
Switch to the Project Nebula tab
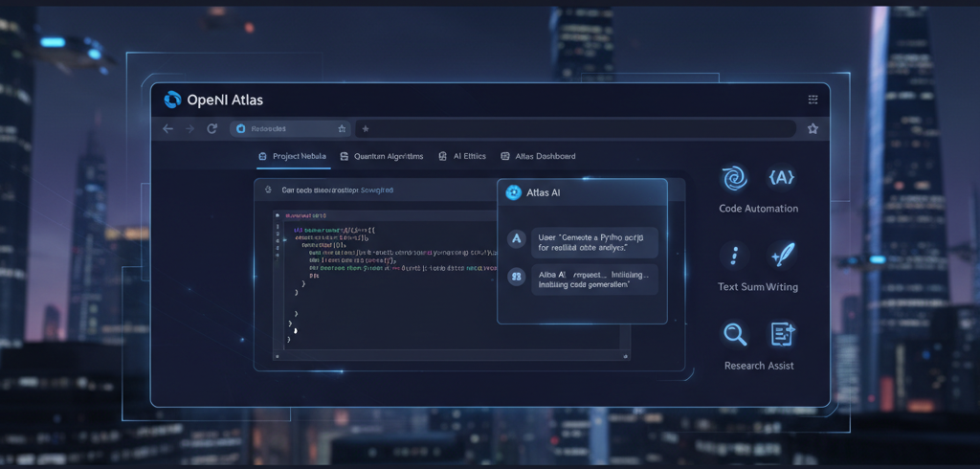click(292, 156)
